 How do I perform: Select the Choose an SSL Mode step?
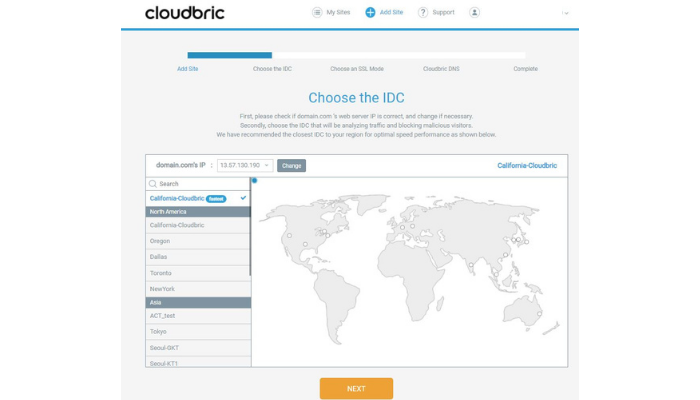(x=356, y=69)
